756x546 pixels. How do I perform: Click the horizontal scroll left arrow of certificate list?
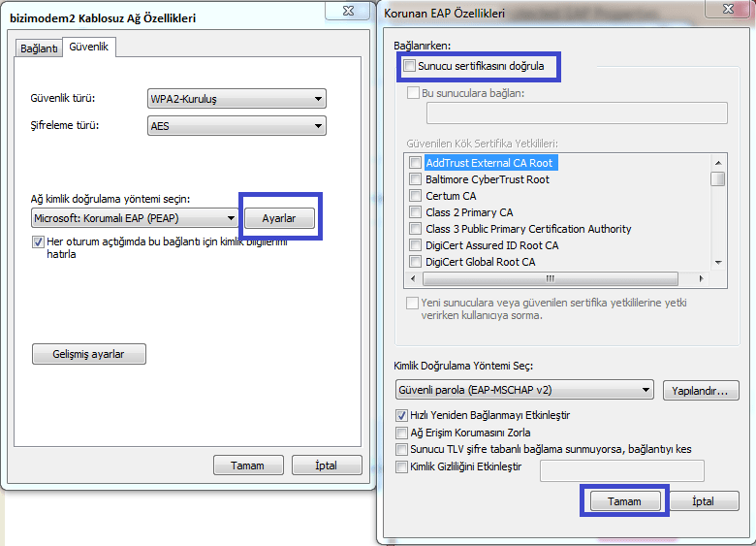coord(413,278)
